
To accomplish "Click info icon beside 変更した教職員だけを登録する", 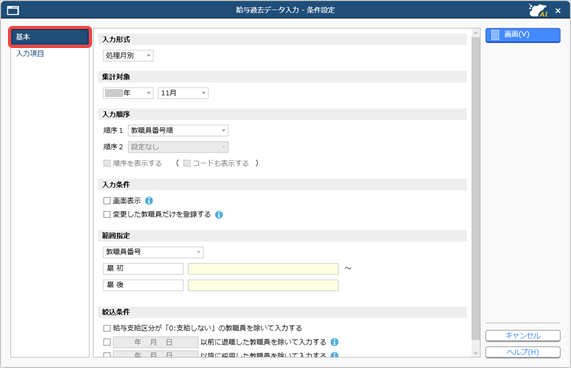I will [219, 215].
